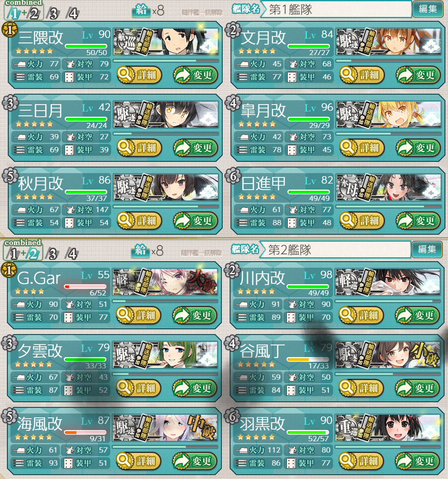Click 編集 button next to 第1艦隊
This screenshot has height=479, width=448.
coord(428,9)
